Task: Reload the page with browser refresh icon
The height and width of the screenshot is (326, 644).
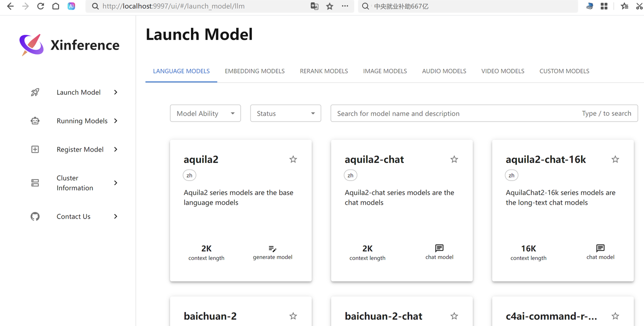Action: point(41,6)
